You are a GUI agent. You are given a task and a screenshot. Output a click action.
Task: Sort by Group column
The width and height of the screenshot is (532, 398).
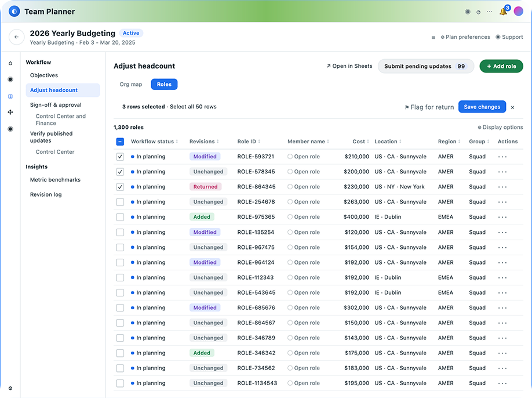pyautogui.click(x=479, y=142)
